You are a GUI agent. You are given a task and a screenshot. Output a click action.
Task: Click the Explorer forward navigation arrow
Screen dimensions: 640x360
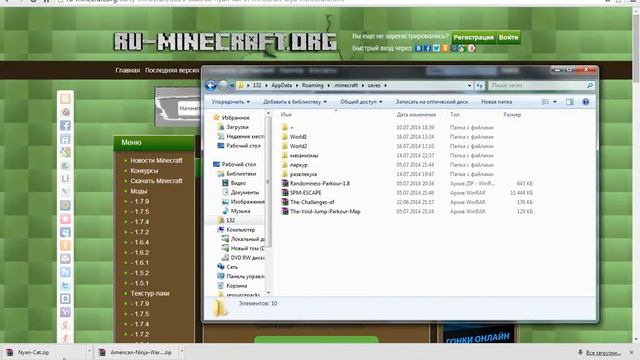[223, 85]
